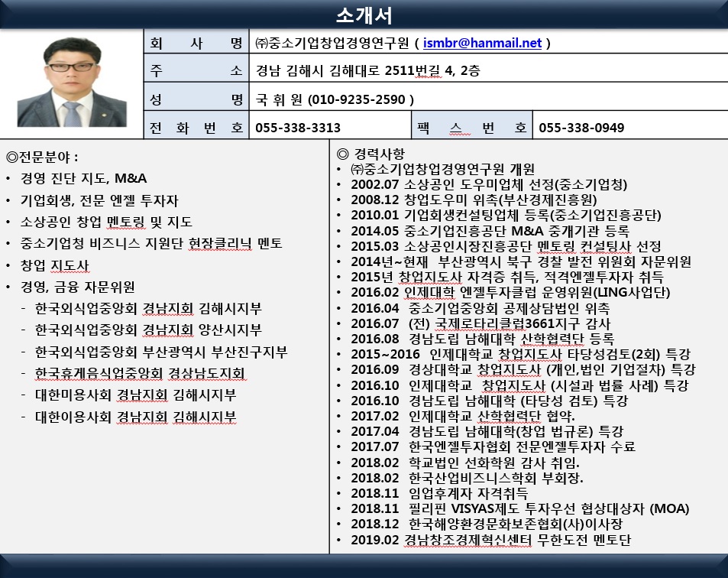This screenshot has height=578, width=728.
Task: Select the 2016.04 중소기업중앙회 공제상담법인 위촉 line
Action: coord(480,308)
